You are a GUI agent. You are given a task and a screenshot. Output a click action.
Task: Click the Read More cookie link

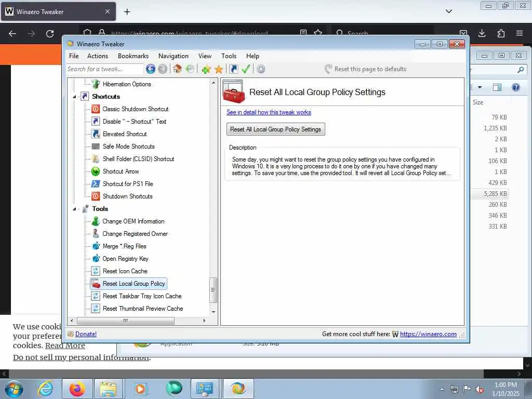point(65,345)
